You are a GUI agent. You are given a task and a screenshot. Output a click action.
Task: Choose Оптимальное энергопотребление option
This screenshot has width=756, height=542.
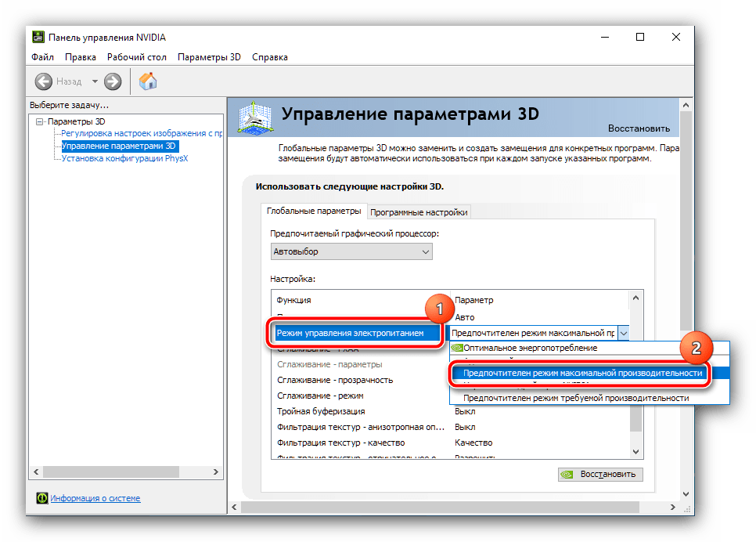(531, 348)
